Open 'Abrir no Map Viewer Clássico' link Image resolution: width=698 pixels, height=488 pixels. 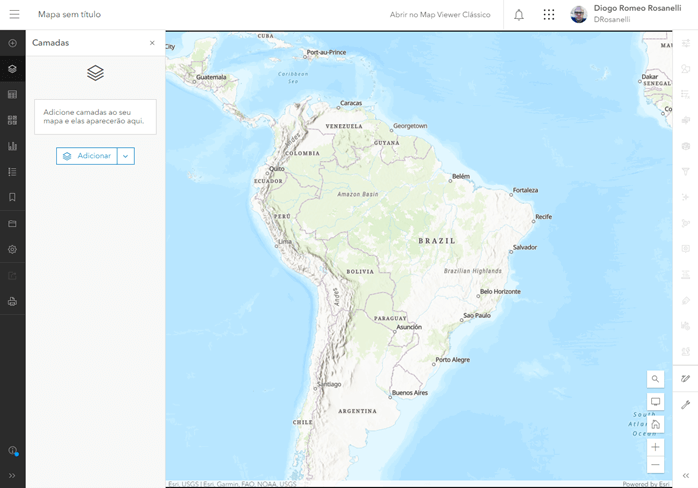tap(440, 15)
